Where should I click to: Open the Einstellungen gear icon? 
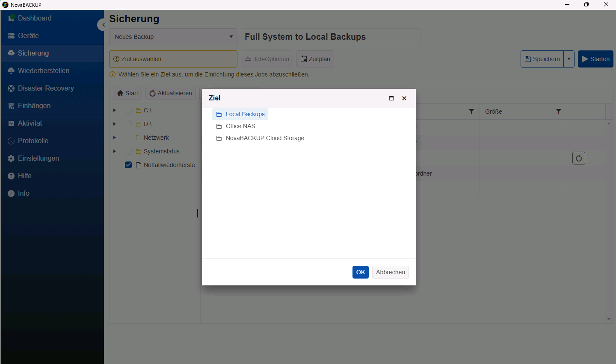tap(11, 159)
